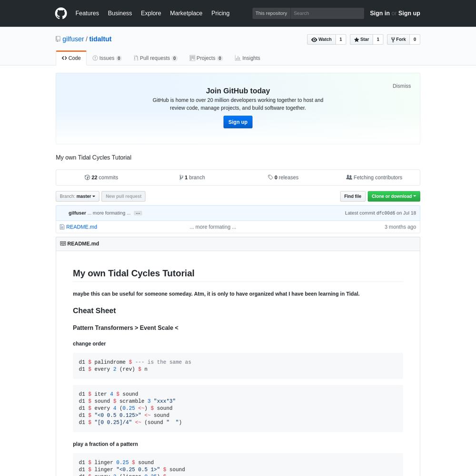Click 'Pattern Transformers > Event Scale <' heading
Image resolution: width=476 pixels, height=476 pixels.
click(126, 328)
